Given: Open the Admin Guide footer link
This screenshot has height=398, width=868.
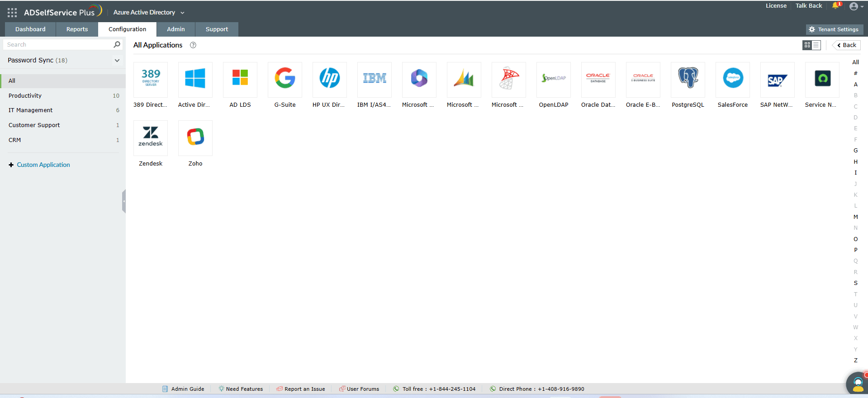Looking at the screenshot, I should tap(183, 389).
